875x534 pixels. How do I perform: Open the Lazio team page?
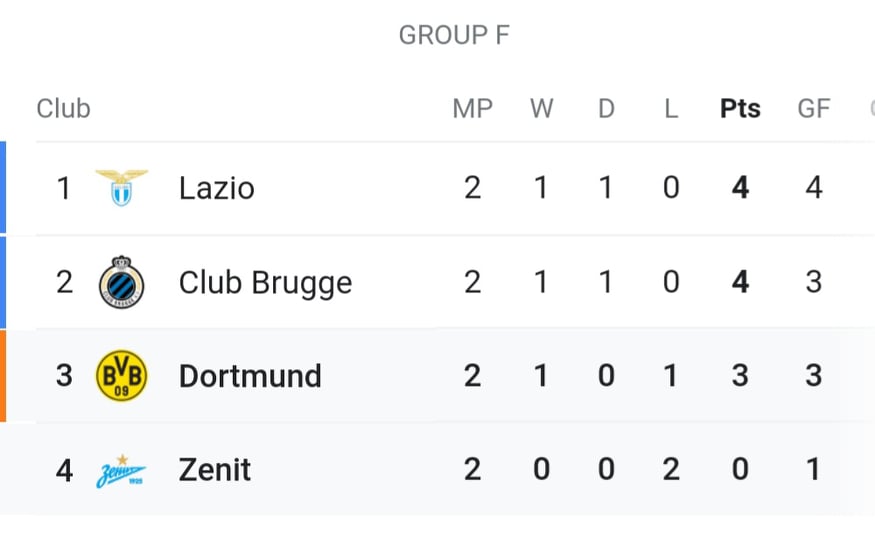click(217, 188)
